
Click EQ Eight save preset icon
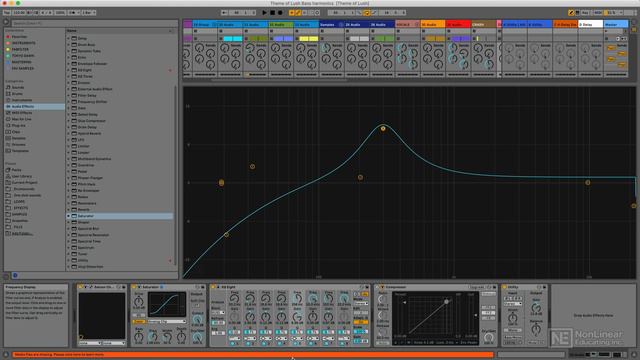click(367, 287)
